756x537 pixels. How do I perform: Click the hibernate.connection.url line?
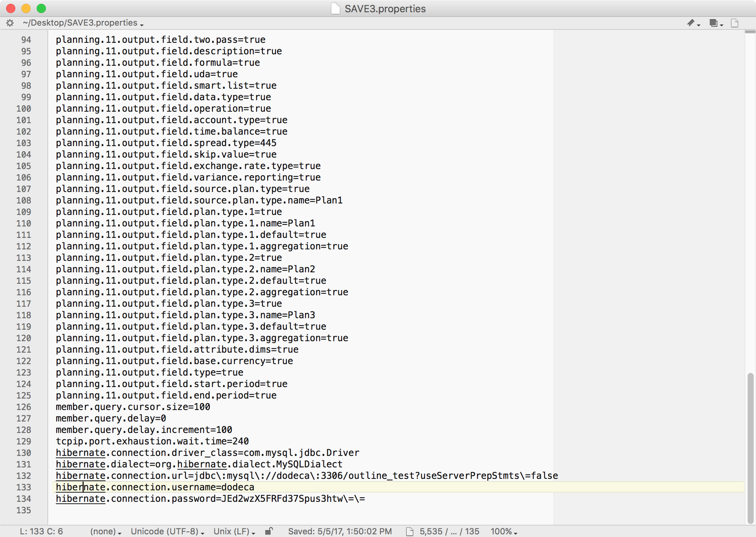pos(307,476)
